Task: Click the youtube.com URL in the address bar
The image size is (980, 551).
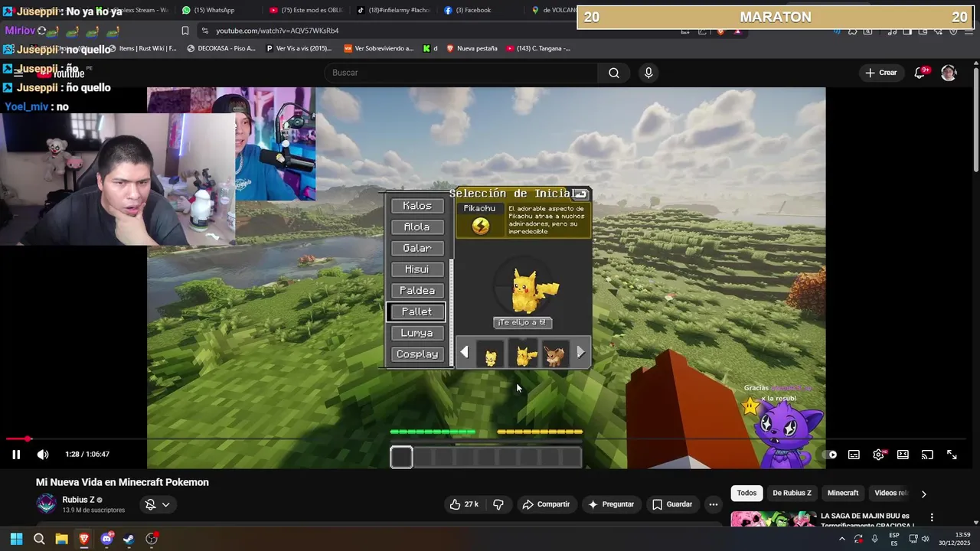Action: tap(277, 31)
